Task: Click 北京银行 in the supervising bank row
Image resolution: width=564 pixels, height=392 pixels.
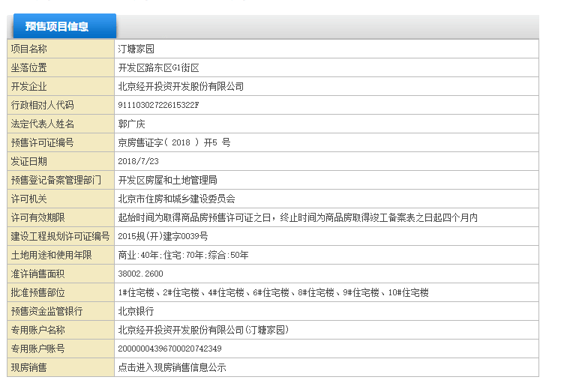Action: pos(136,311)
